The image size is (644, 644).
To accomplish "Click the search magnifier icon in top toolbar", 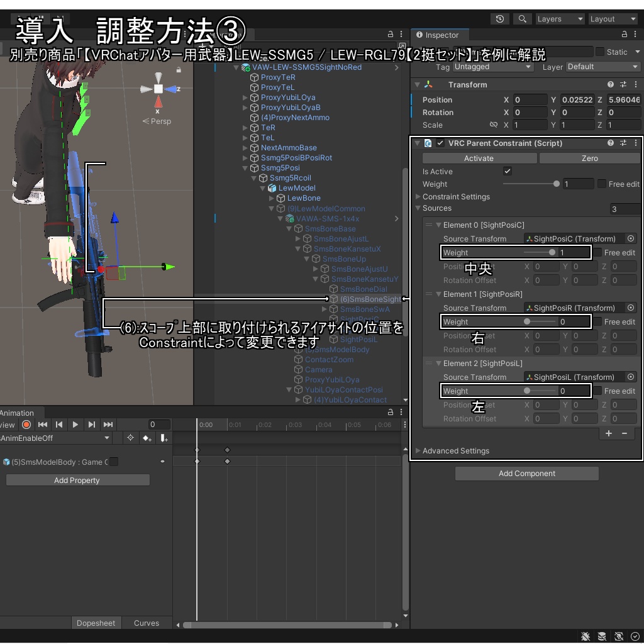I will 522,19.
